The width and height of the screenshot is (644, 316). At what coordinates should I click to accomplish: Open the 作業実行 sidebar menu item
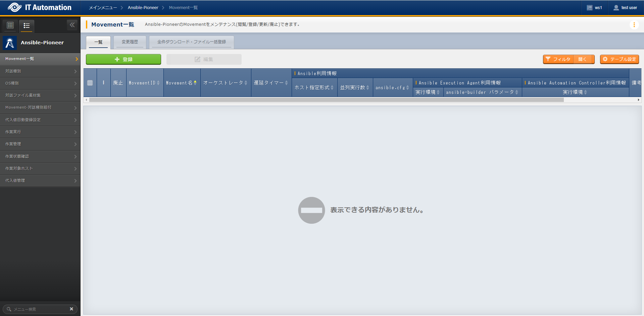[40, 132]
